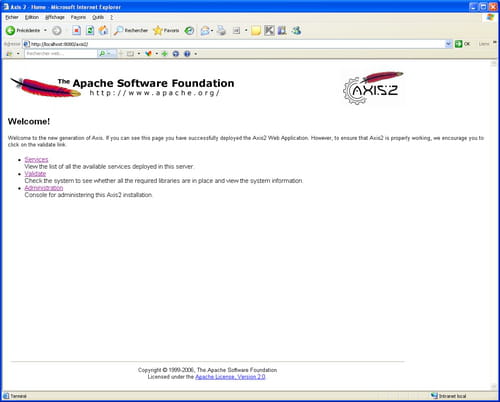Open the Favoris menu in menu bar
This screenshot has width=500, height=402.
(78, 17)
